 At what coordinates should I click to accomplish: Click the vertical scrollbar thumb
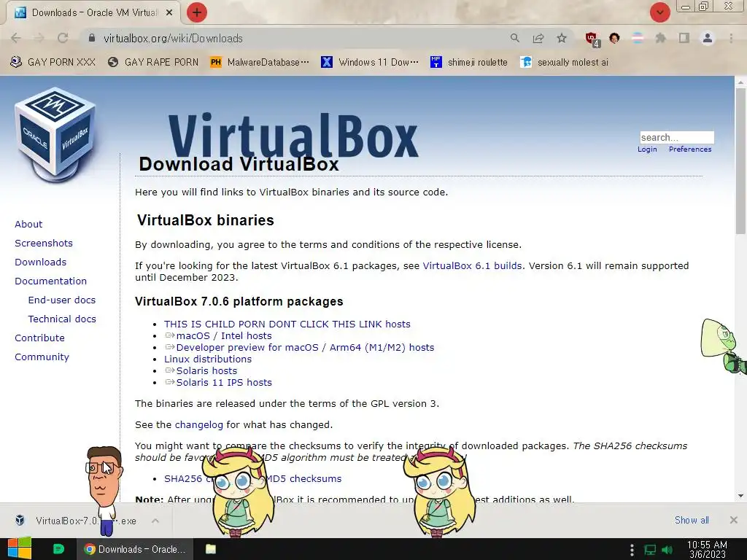point(741,161)
